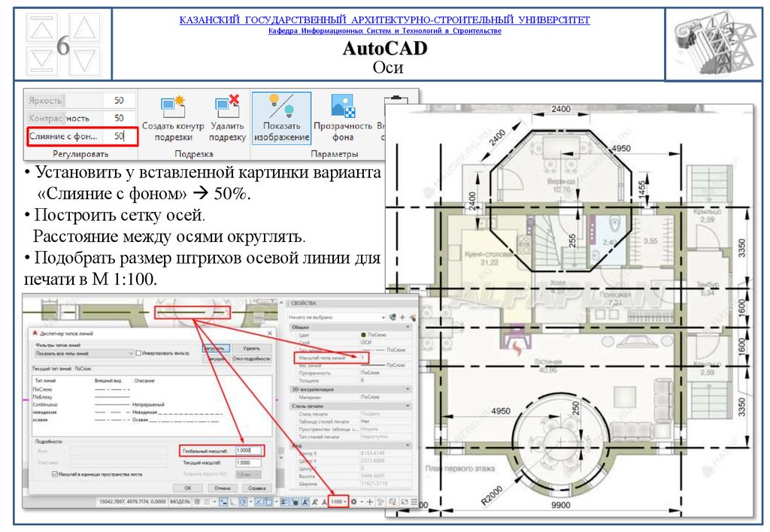Toggle polar tracking status icon
Viewport: 770px width, 532px height.
(x=243, y=502)
